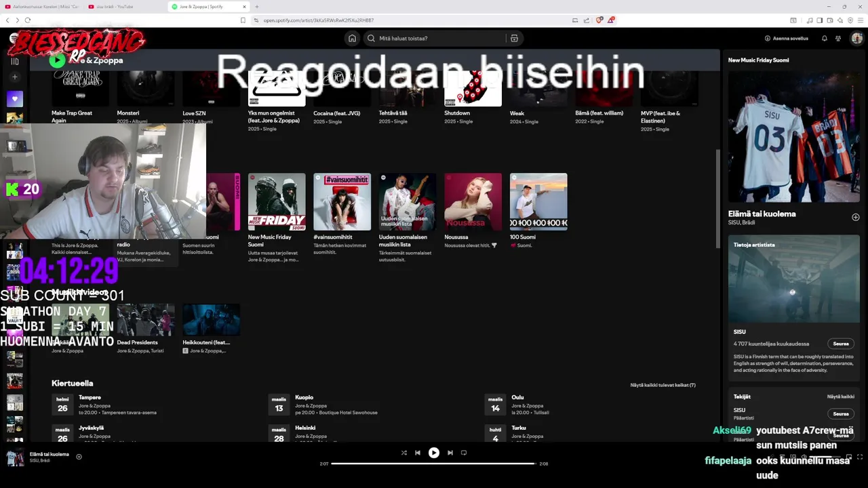Click the share icon in address bar
Viewport: 868px width, 488px height.
point(587,20)
